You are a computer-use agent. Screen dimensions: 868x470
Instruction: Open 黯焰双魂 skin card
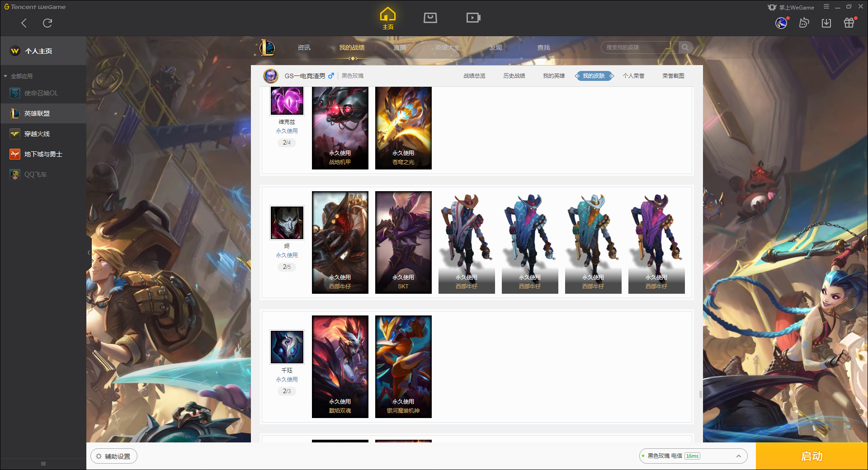click(340, 367)
